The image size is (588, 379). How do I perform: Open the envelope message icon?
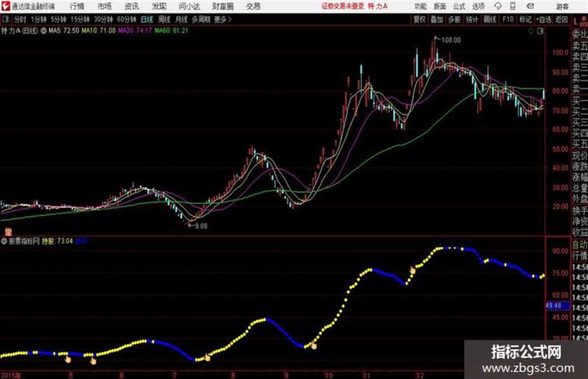tap(530, 6)
